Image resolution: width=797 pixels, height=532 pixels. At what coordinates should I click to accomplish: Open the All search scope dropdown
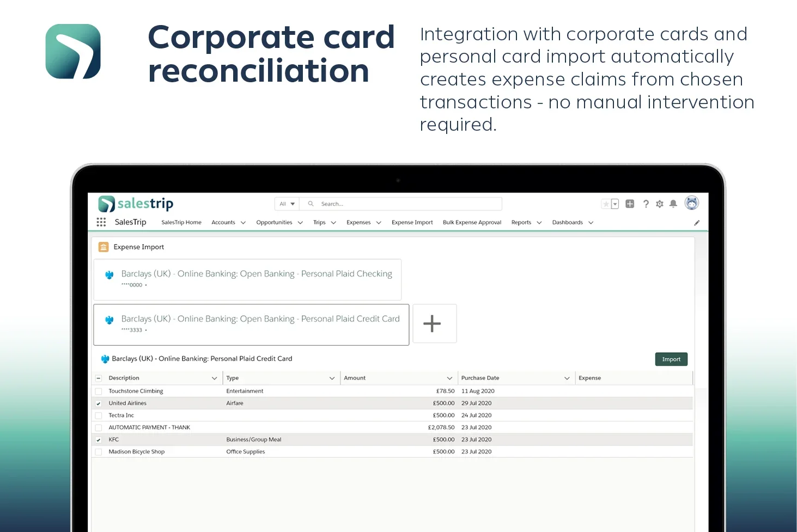(x=287, y=204)
